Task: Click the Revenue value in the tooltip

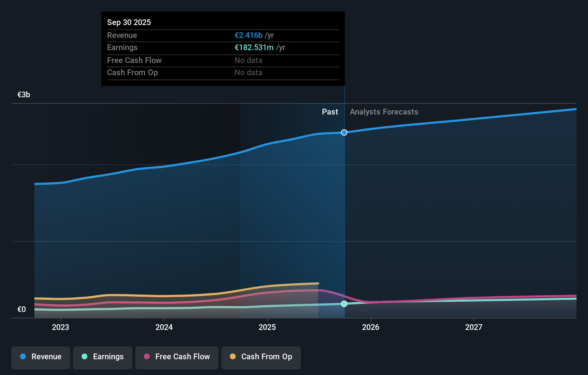Action: [248, 35]
